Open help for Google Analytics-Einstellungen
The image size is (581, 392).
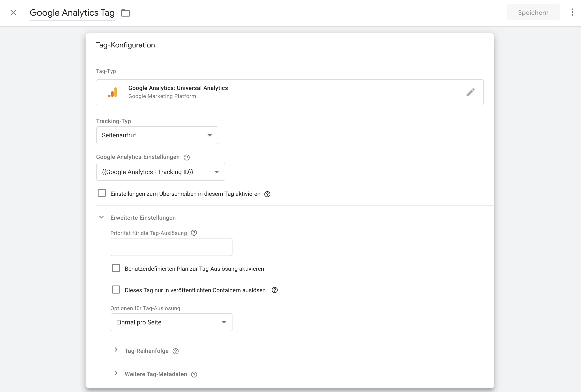point(187,157)
